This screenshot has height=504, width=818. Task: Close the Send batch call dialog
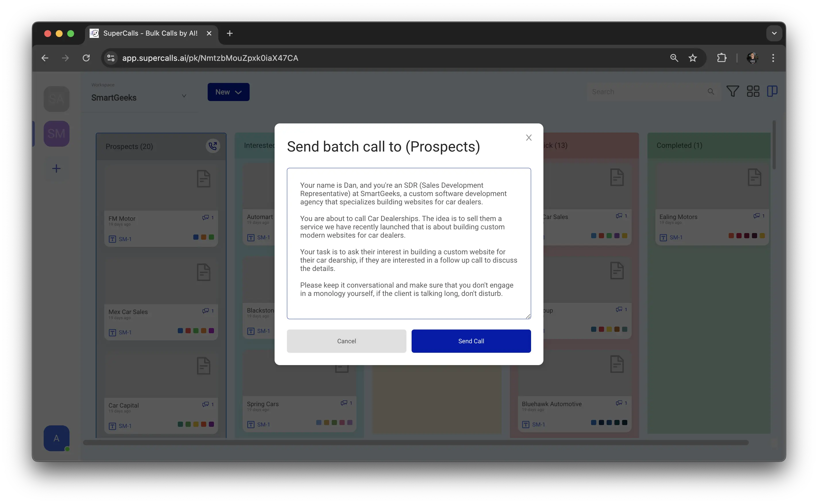[528, 138]
